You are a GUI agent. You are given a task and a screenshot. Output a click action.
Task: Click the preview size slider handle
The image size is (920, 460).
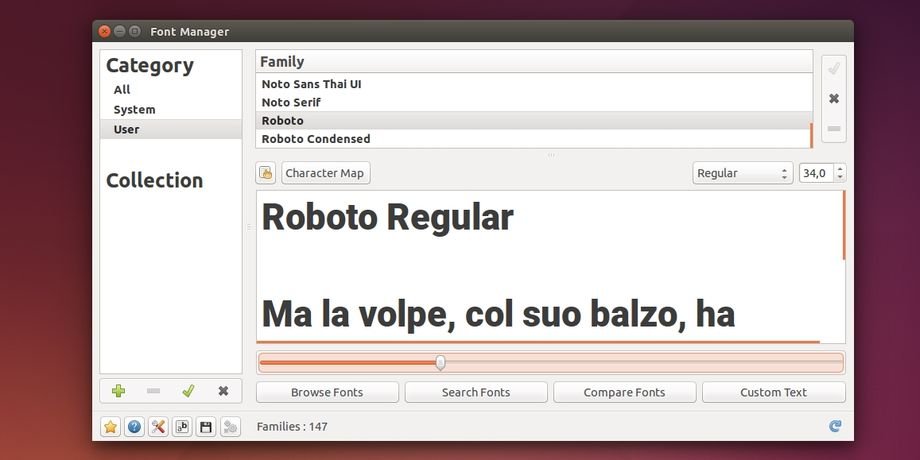pos(441,363)
